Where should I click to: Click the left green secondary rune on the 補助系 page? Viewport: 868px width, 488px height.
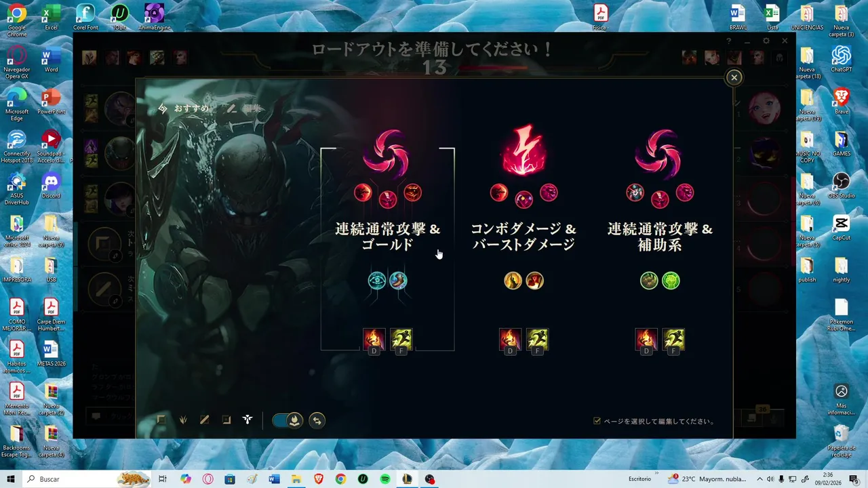coord(649,281)
